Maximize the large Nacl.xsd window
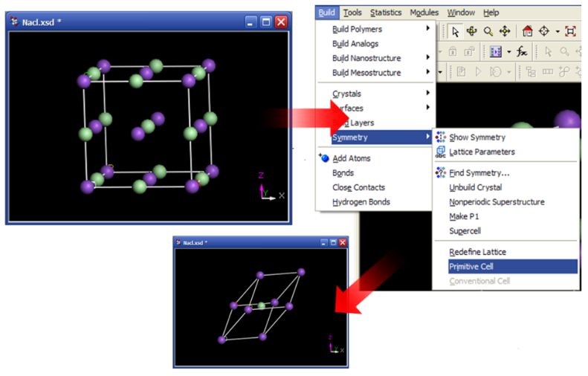 point(266,22)
